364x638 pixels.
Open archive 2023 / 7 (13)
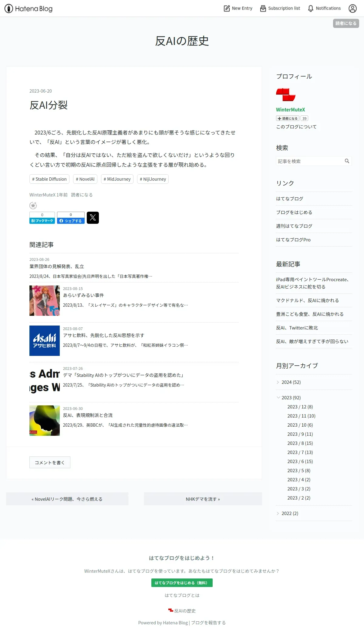point(300,452)
